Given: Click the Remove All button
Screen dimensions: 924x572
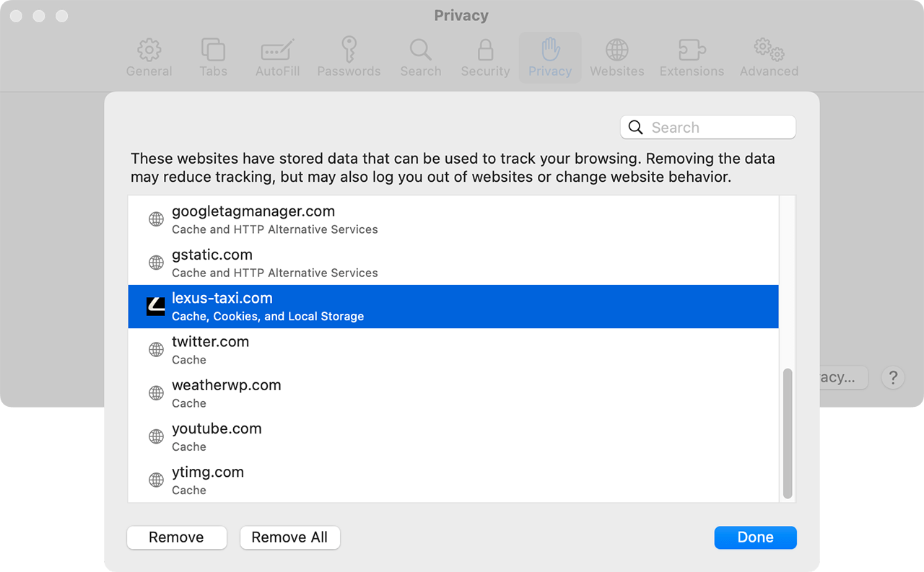Looking at the screenshot, I should point(289,537).
